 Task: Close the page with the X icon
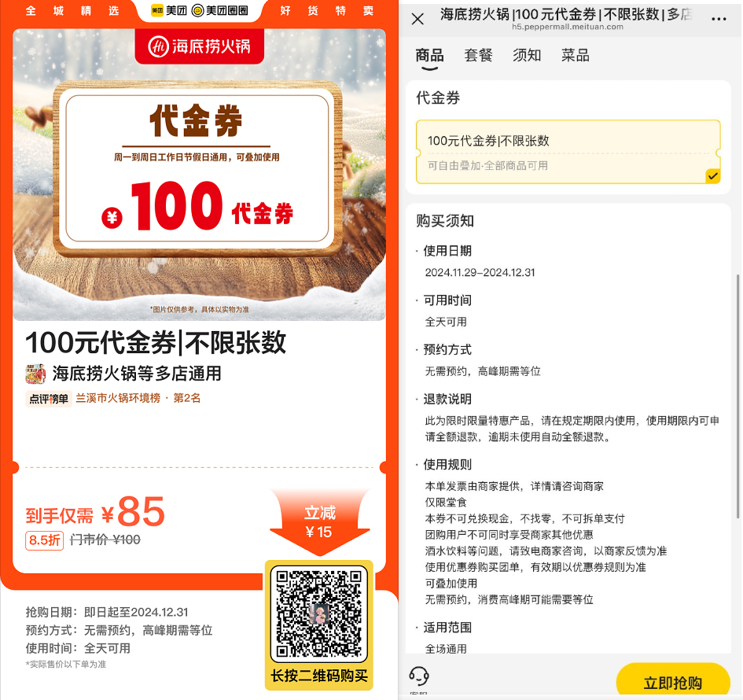tap(417, 19)
